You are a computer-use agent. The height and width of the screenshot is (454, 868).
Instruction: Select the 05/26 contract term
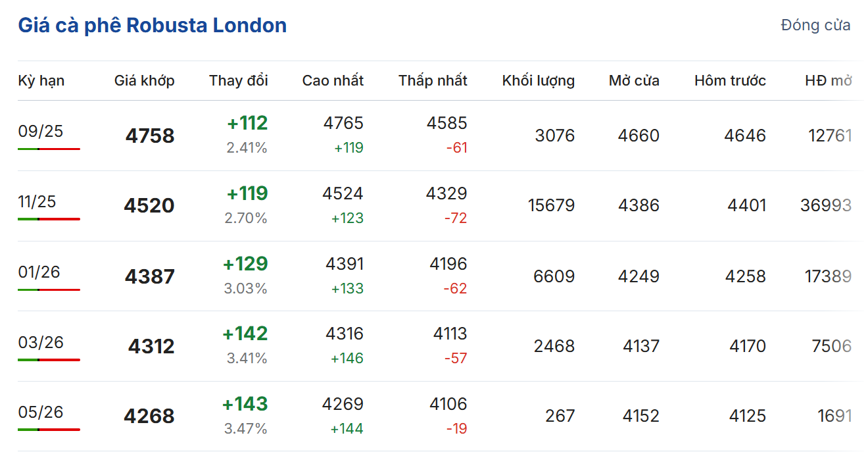41,412
